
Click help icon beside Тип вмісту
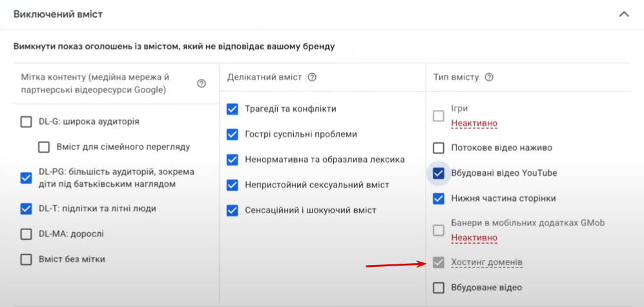[x=489, y=78]
